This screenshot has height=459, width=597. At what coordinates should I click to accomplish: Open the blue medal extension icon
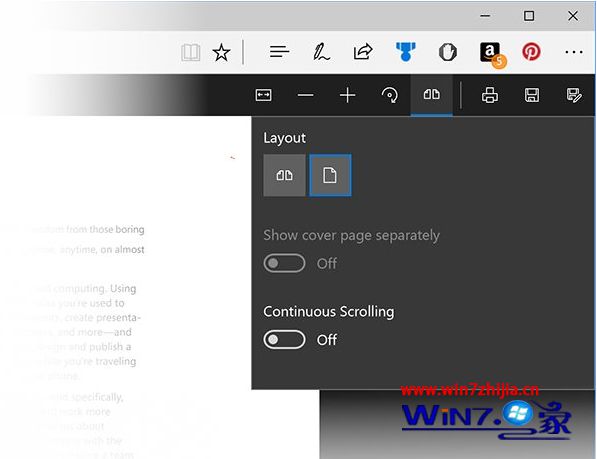click(405, 51)
